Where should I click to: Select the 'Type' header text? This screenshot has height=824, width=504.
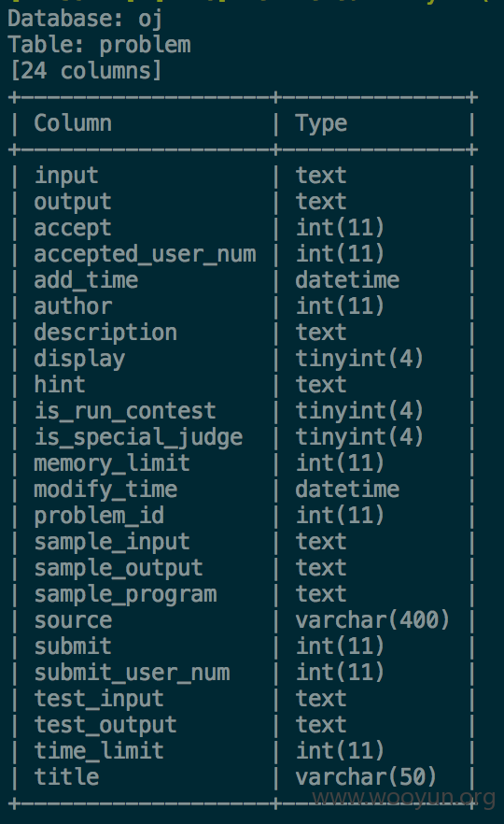[x=321, y=124]
